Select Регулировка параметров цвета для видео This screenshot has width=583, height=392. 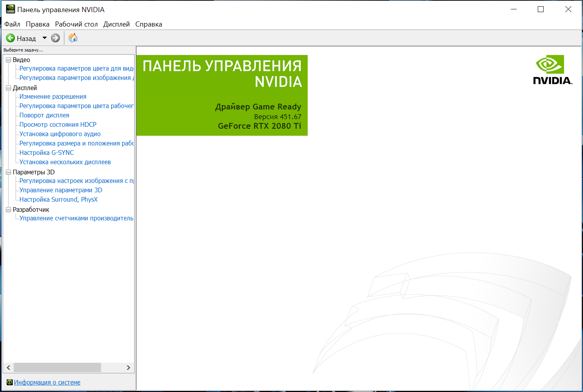[x=76, y=69]
